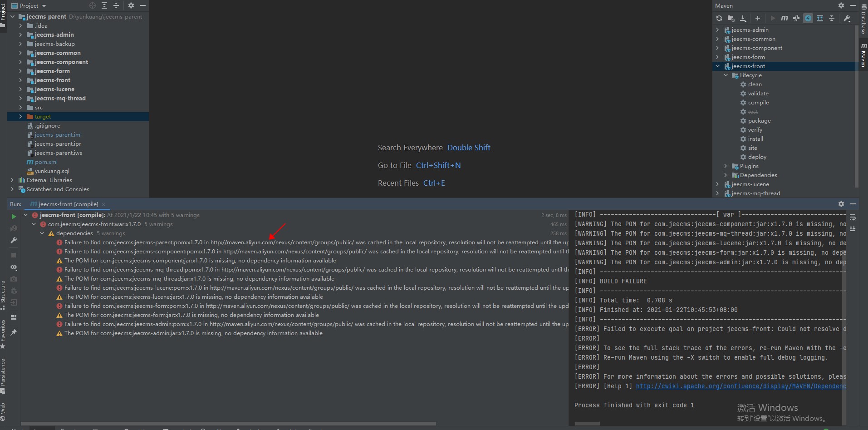Viewport: 868px width, 430px height.
Task: Click Collapse All icon in Project panel header
Action: click(x=116, y=5)
